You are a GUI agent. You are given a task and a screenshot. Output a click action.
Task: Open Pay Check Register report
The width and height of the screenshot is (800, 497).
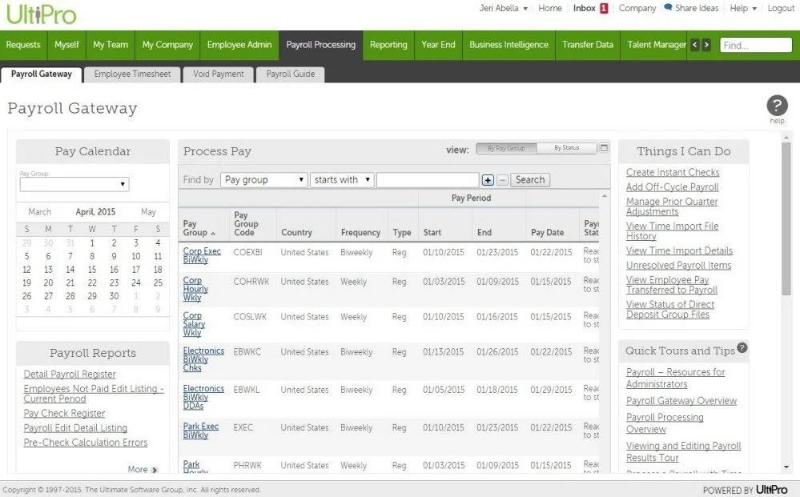tap(64, 413)
